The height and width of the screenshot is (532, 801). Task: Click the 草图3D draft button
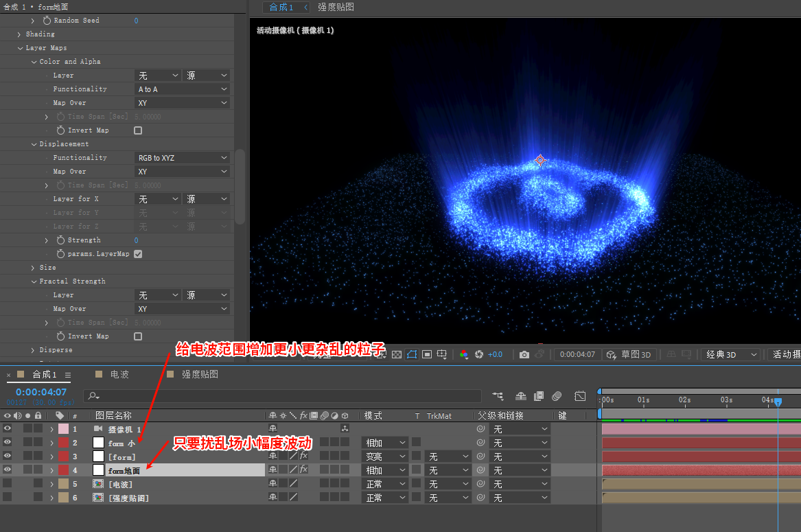tap(629, 355)
